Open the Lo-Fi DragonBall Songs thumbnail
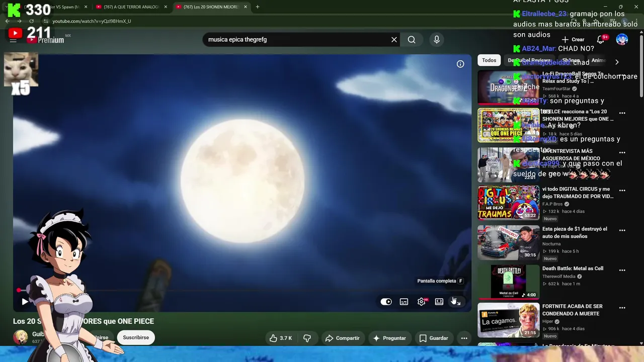644x362 pixels. coord(508,87)
